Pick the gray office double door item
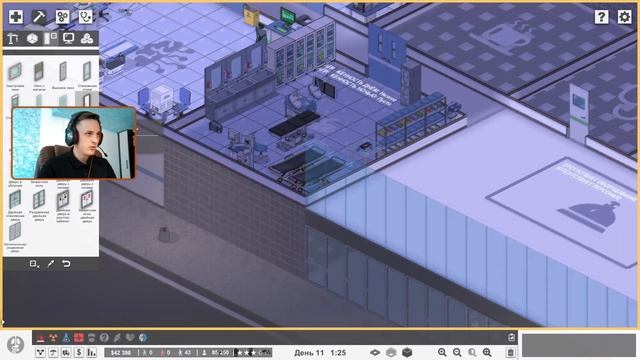 pyautogui.click(x=63, y=200)
